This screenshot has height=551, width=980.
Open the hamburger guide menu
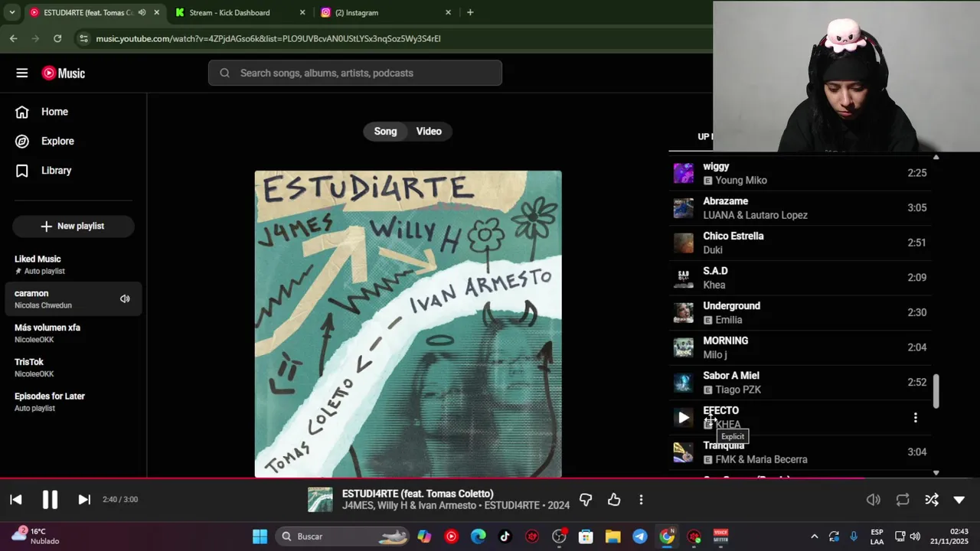(x=22, y=73)
